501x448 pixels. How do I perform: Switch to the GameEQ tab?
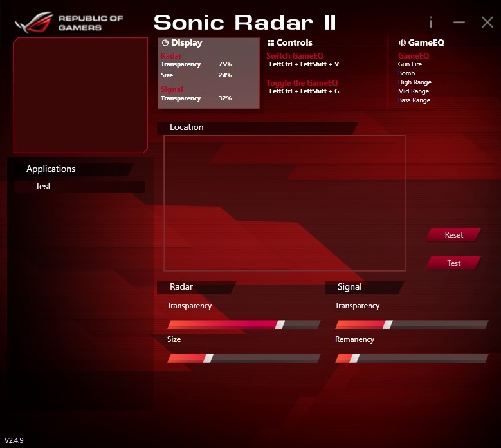(x=441, y=73)
